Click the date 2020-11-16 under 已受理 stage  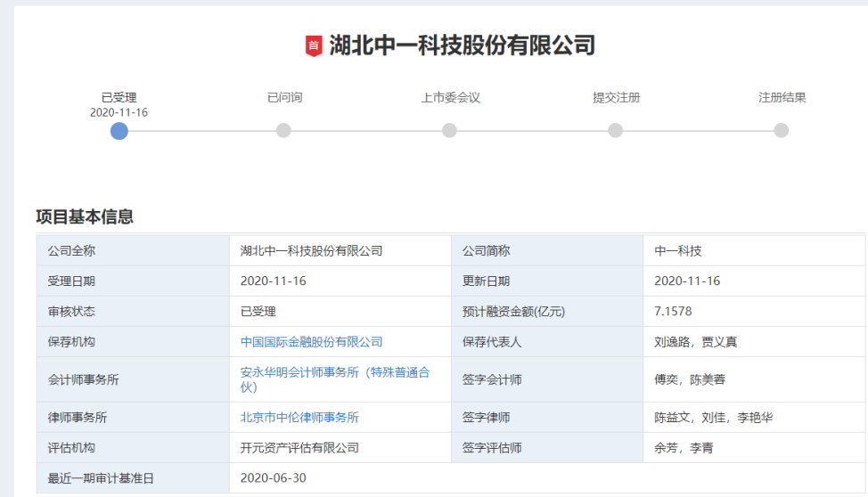pos(119,112)
